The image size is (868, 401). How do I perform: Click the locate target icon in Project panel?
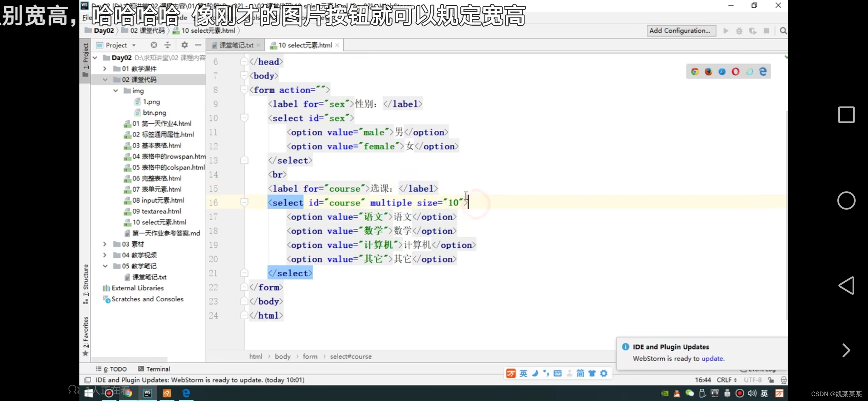tap(154, 45)
